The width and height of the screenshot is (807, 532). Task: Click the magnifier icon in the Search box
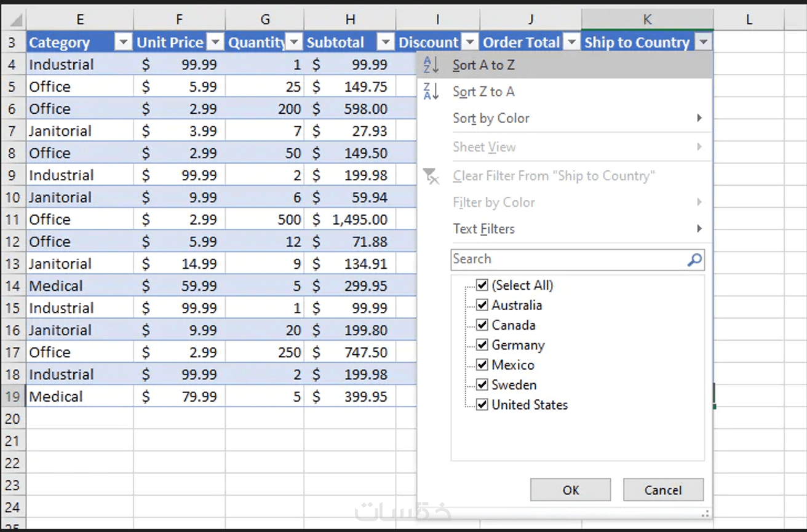(x=694, y=260)
